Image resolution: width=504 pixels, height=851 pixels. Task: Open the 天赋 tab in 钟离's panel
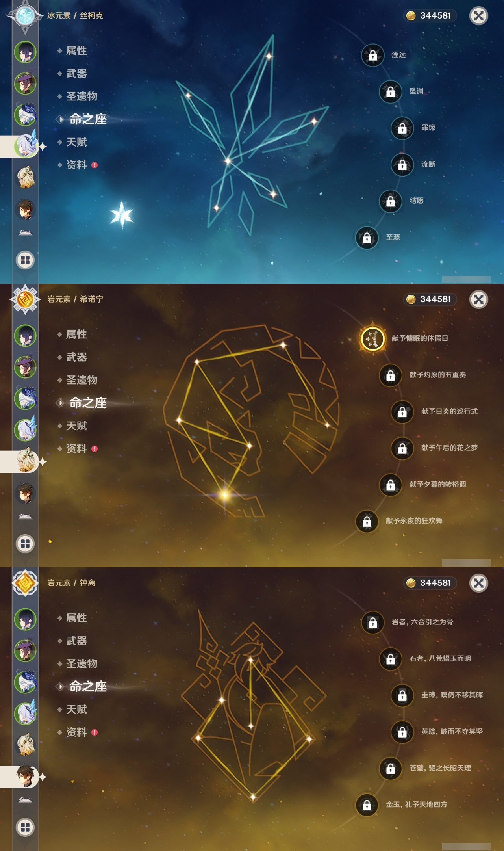pos(76,710)
